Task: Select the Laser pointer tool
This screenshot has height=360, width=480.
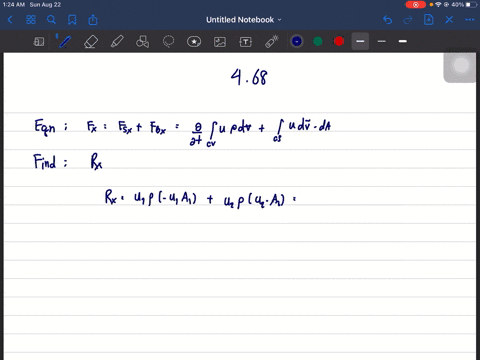Action: pos(271,42)
